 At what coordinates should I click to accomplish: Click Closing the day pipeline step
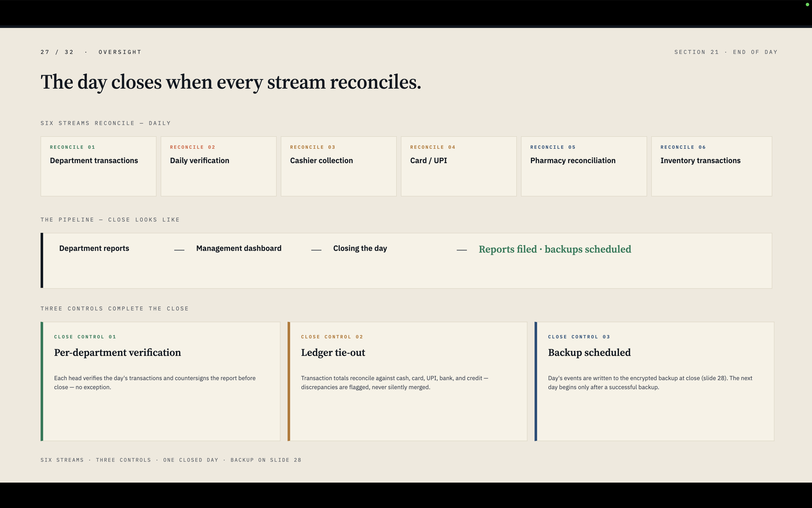click(360, 248)
